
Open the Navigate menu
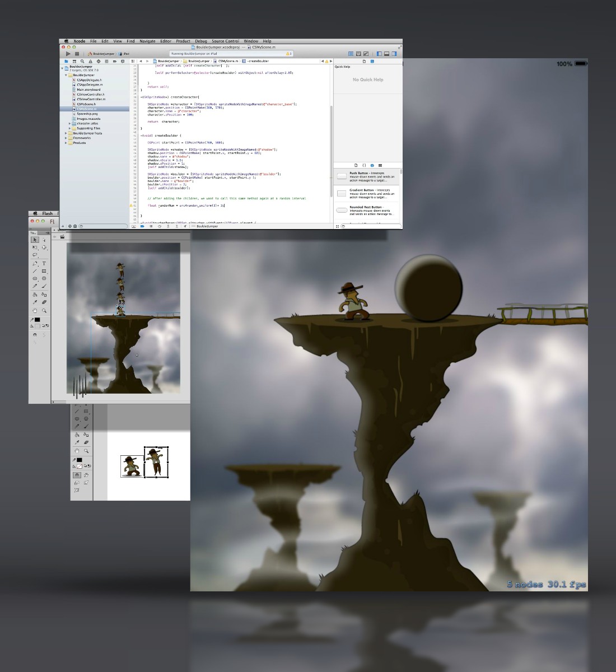coord(147,41)
